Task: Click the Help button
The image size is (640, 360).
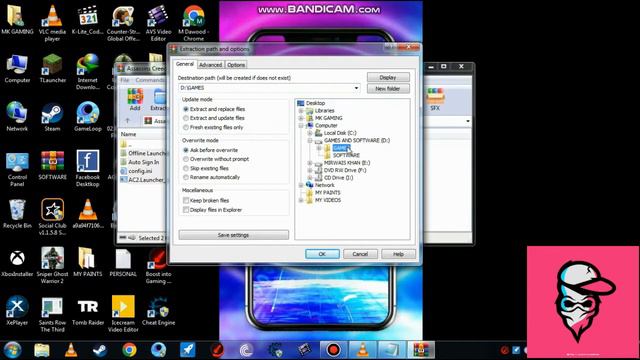Action: click(x=398, y=254)
